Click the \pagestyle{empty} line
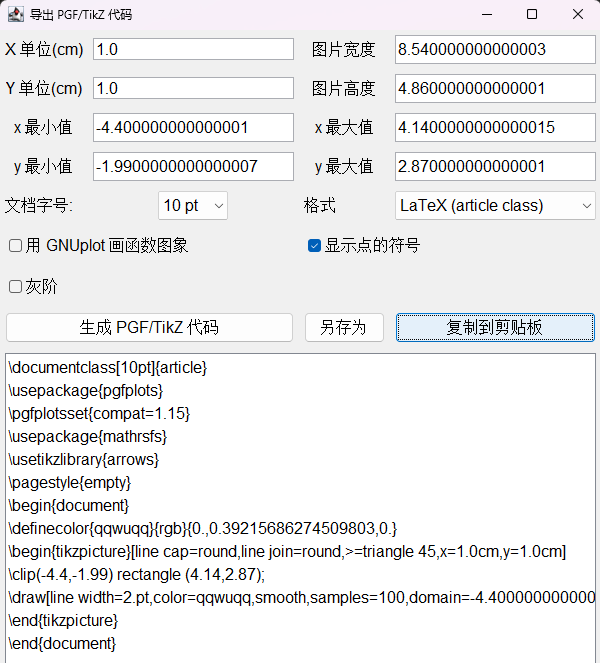 click(70, 483)
